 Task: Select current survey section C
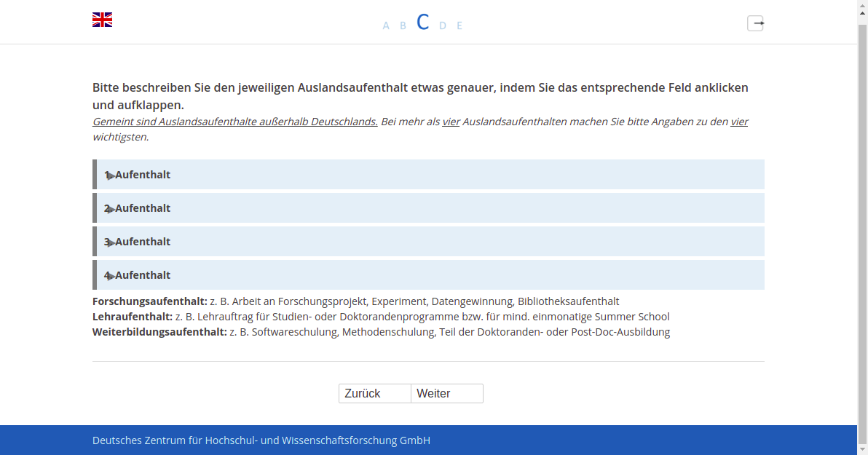(423, 23)
